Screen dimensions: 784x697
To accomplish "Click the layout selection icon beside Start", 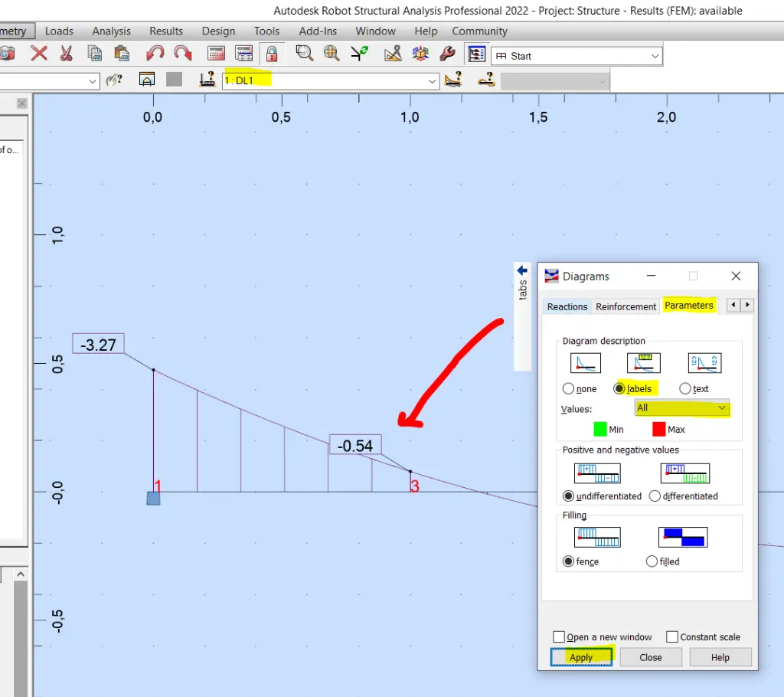I will (x=476, y=54).
